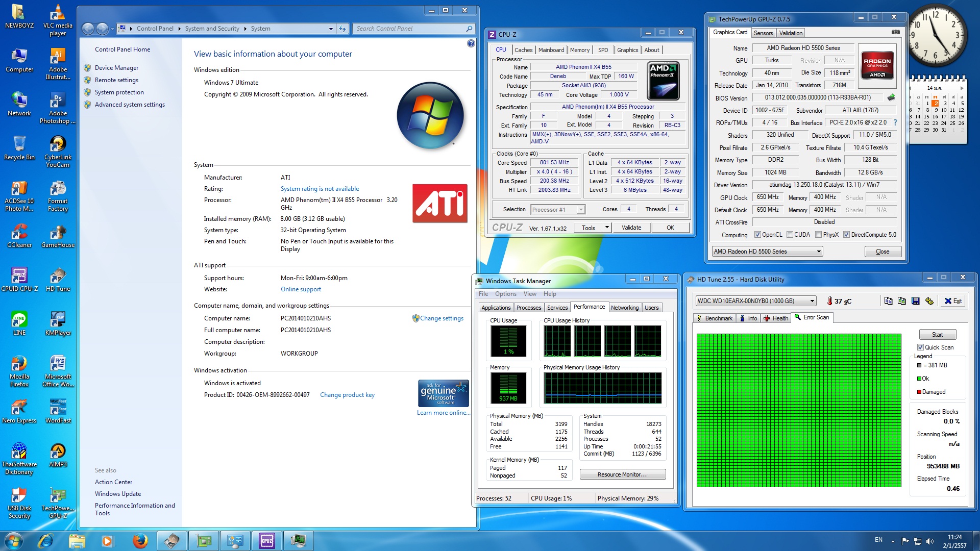This screenshot has height=551, width=980.
Task: Expand the CPU-Z Tools dropdown arrow
Action: (607, 228)
